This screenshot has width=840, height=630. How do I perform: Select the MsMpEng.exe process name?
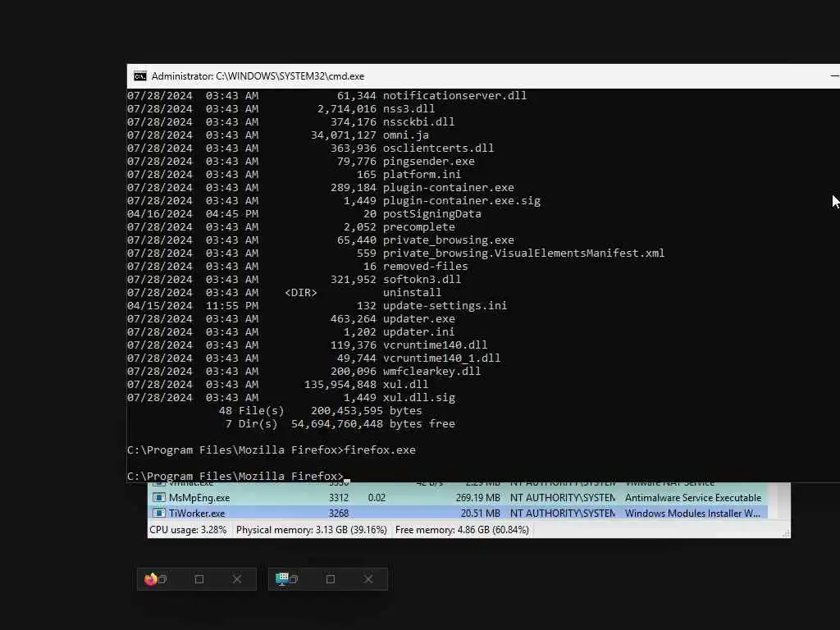pyautogui.click(x=199, y=498)
